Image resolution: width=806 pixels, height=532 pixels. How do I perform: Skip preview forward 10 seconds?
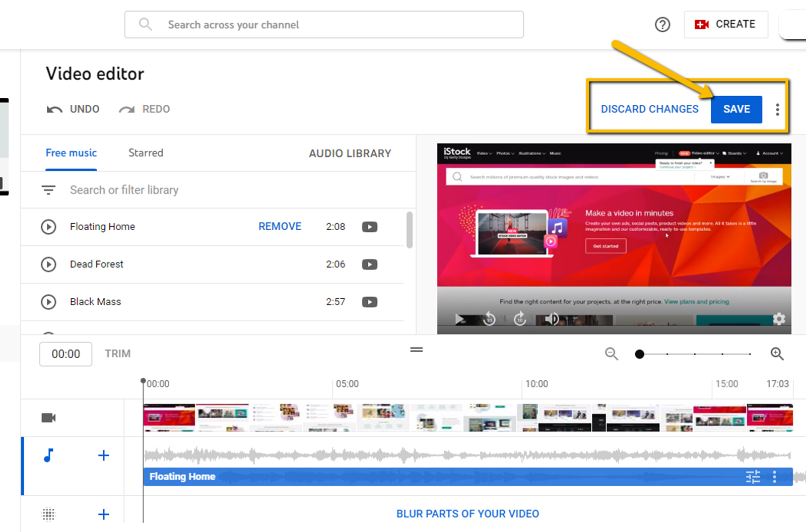(520, 319)
